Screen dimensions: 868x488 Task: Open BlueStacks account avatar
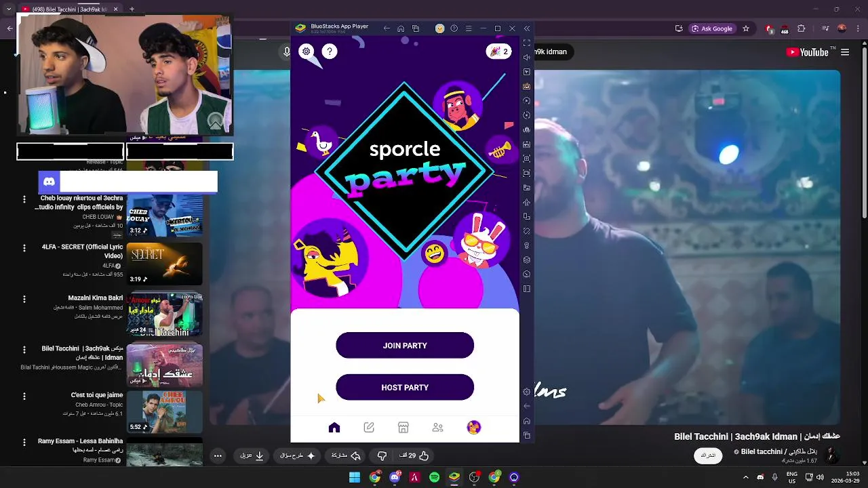click(x=439, y=28)
